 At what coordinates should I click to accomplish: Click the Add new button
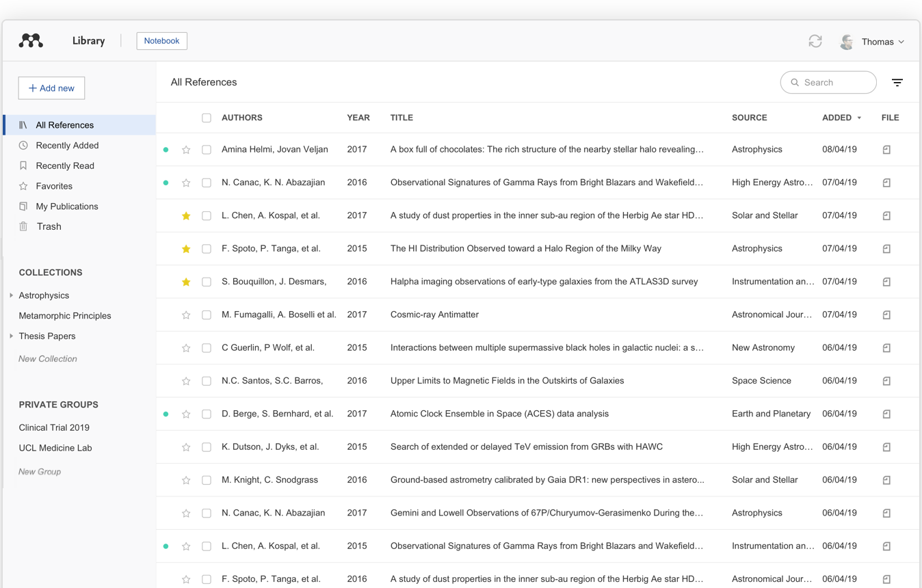pyautogui.click(x=51, y=88)
